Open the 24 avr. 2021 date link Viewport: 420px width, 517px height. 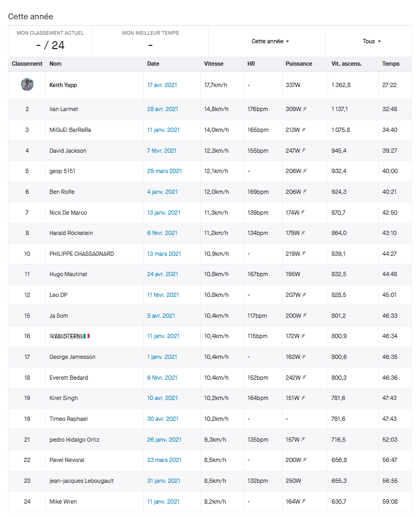[162, 274]
